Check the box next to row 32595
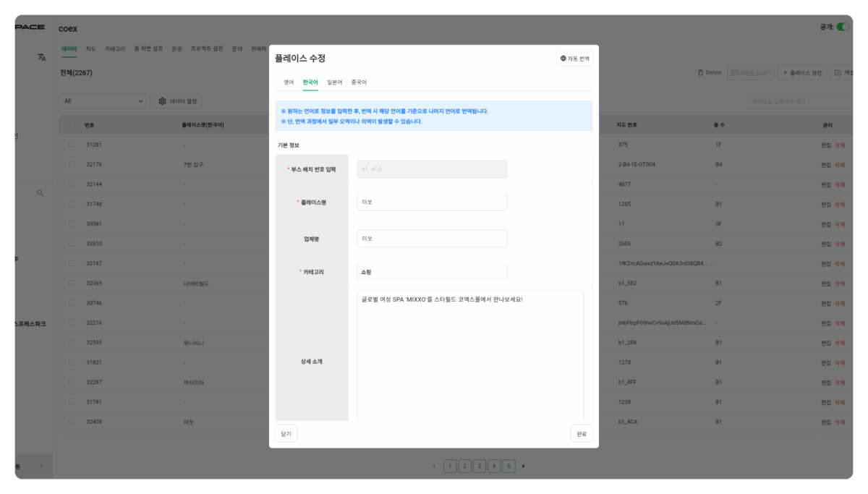 click(72, 343)
